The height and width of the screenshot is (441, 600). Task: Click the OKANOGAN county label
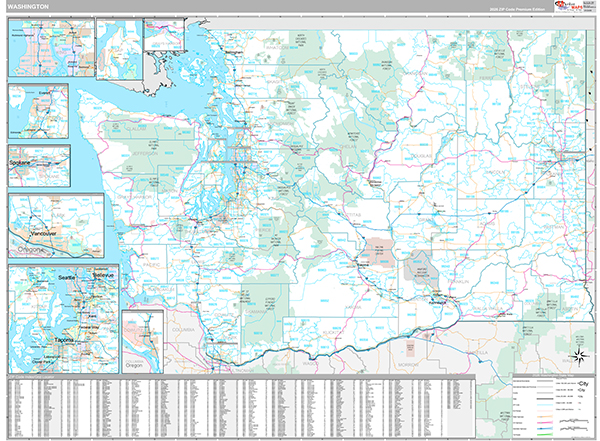[415, 74]
